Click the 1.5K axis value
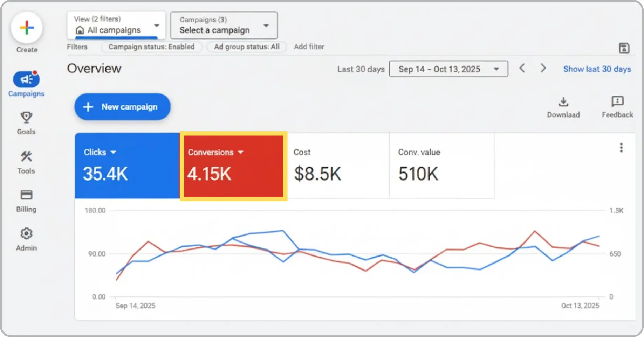The width and height of the screenshot is (644, 337). (616, 210)
